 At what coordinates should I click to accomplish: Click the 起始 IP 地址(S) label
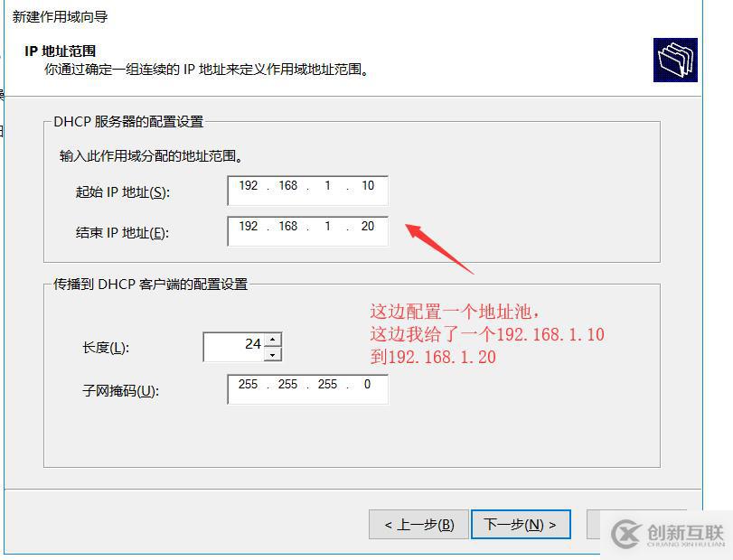(x=123, y=192)
